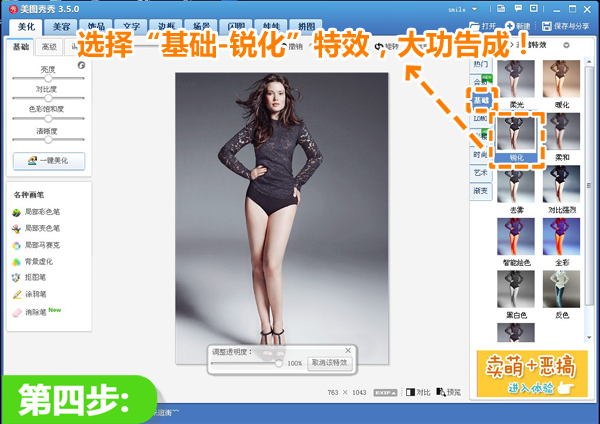Open the skin-change icon in title bar
This screenshot has height=424, width=600.
[x=501, y=9]
